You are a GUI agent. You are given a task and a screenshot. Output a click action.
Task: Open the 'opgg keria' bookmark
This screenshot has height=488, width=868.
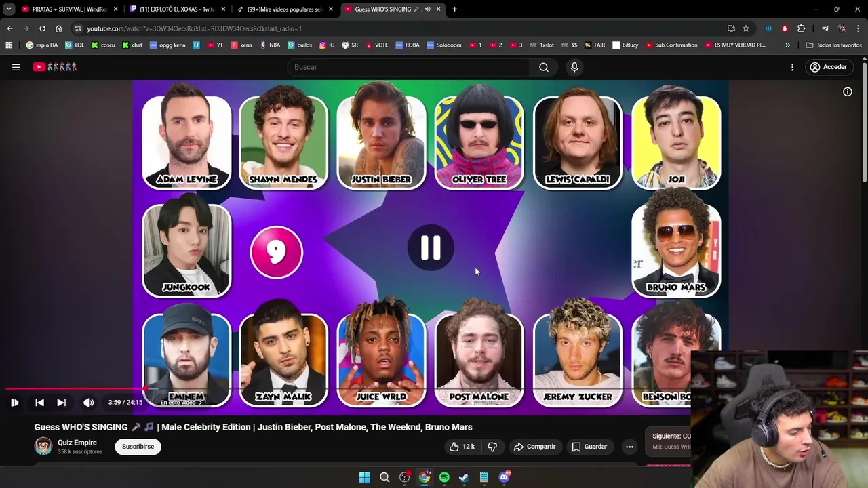167,45
